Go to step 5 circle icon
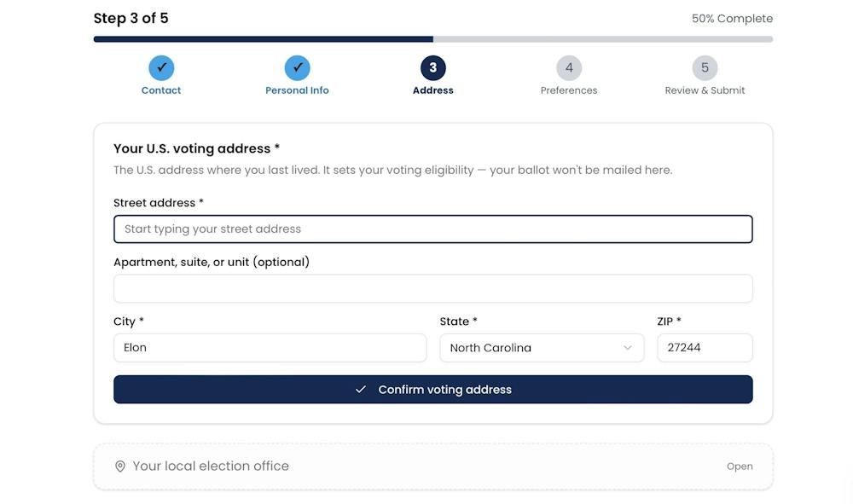Image resolution: width=853 pixels, height=504 pixels. pos(705,68)
